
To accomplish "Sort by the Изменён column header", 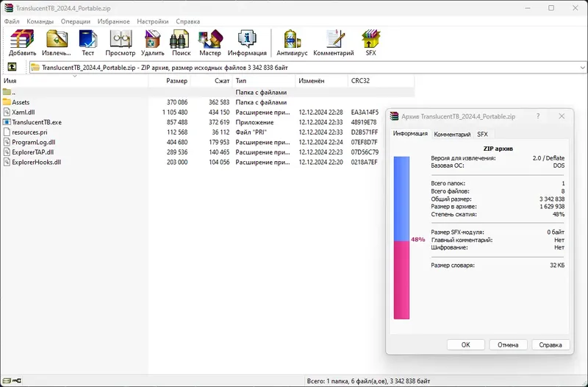I will 321,81.
